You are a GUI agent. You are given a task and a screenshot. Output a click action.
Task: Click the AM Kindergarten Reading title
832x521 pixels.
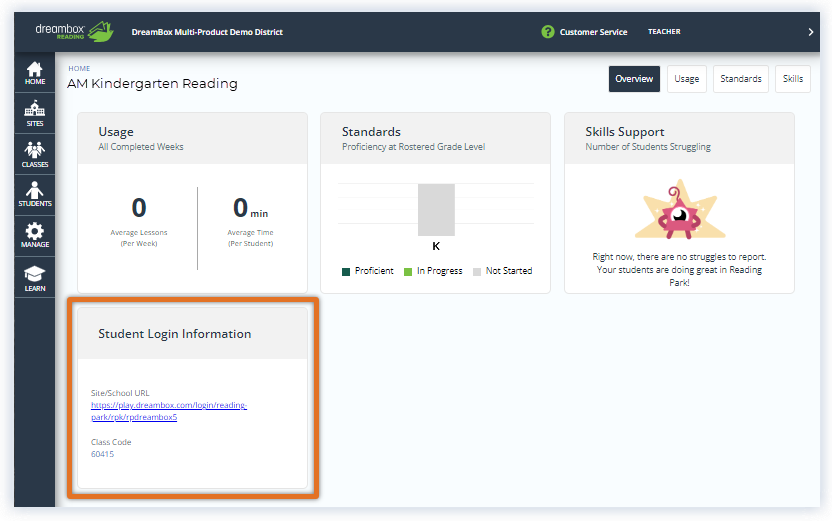click(x=152, y=84)
